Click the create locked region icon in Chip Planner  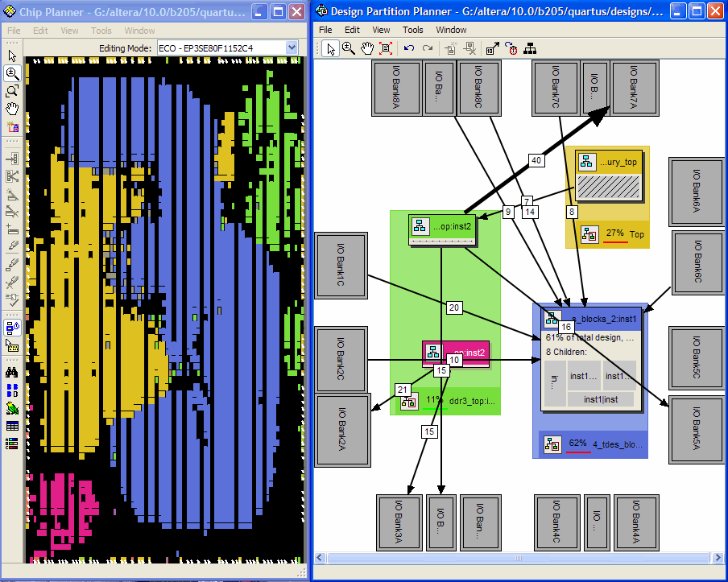coord(12,126)
